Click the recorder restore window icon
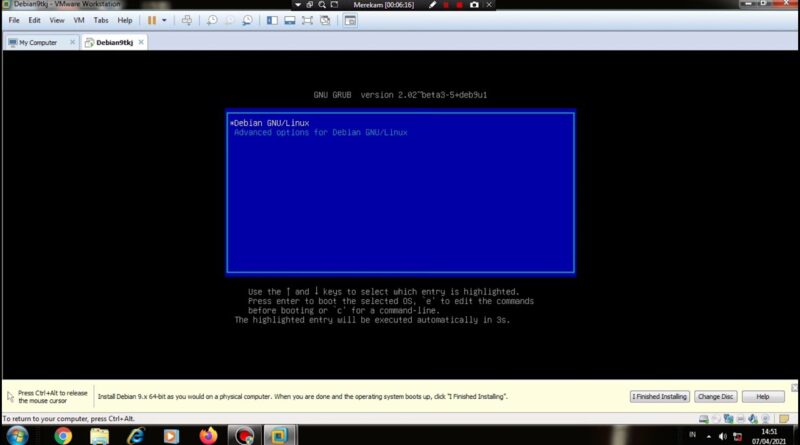The height and width of the screenshot is (445, 800). click(310, 5)
